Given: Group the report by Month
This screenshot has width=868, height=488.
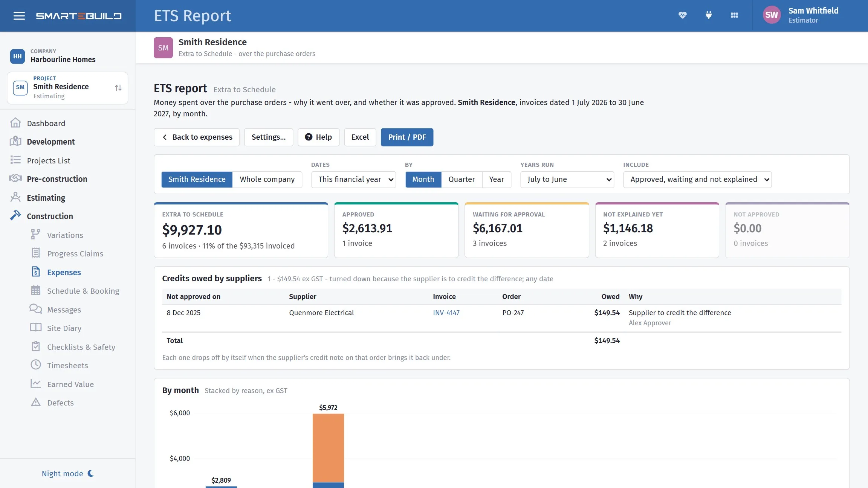Looking at the screenshot, I should (423, 179).
